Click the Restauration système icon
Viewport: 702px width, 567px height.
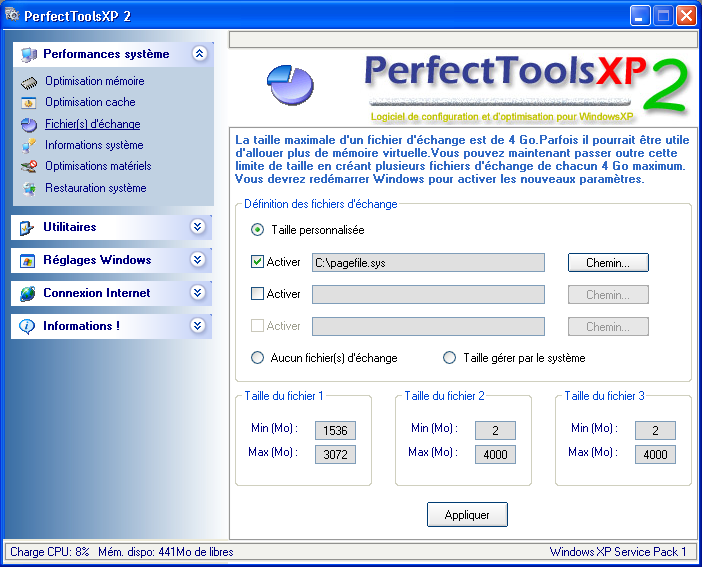point(29,189)
